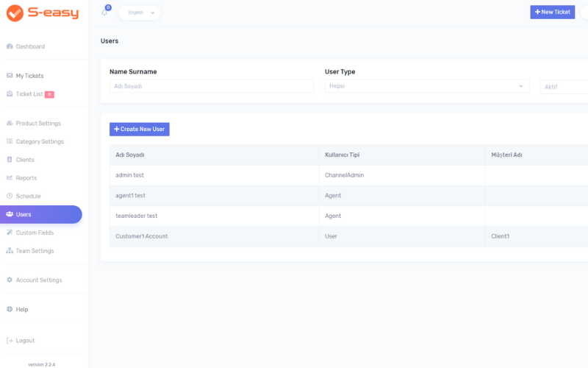Select the Customer1 Account row
The height and width of the screenshot is (368, 588).
[348, 236]
